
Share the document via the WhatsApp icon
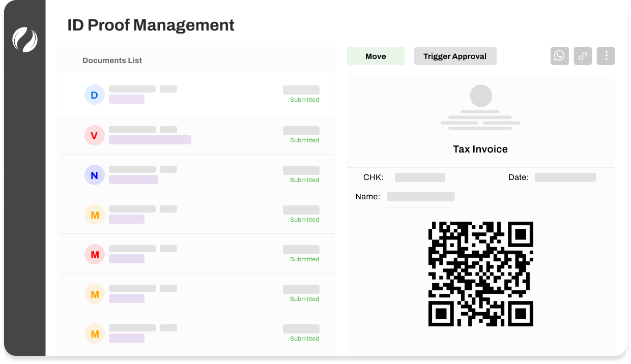pyautogui.click(x=559, y=56)
